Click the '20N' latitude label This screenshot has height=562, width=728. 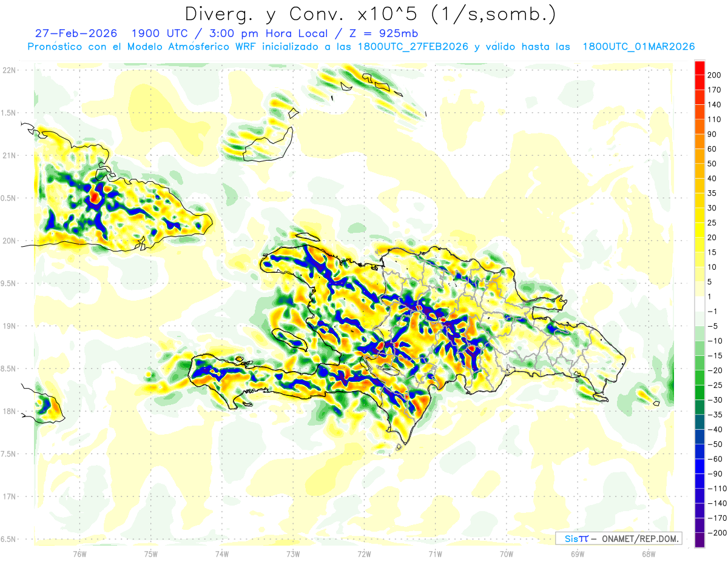click(x=9, y=241)
